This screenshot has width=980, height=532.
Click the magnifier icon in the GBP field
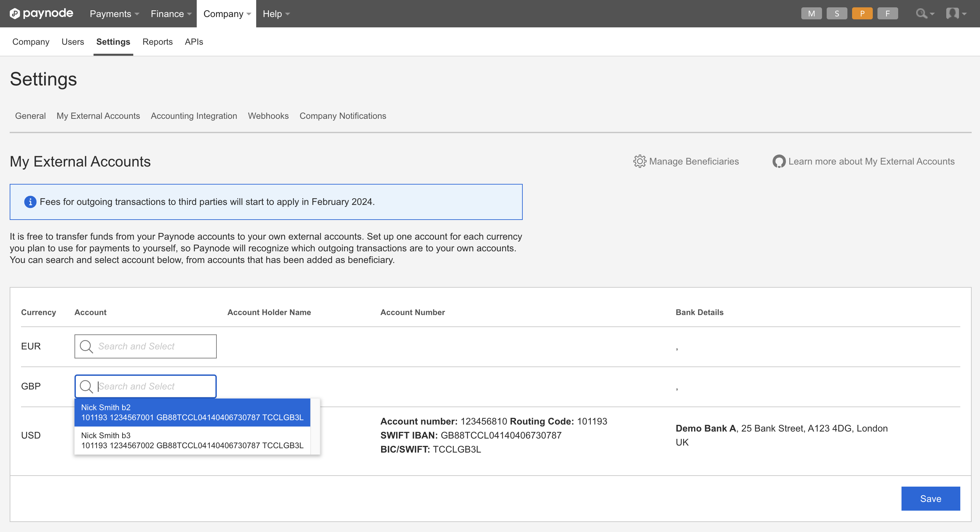point(87,386)
